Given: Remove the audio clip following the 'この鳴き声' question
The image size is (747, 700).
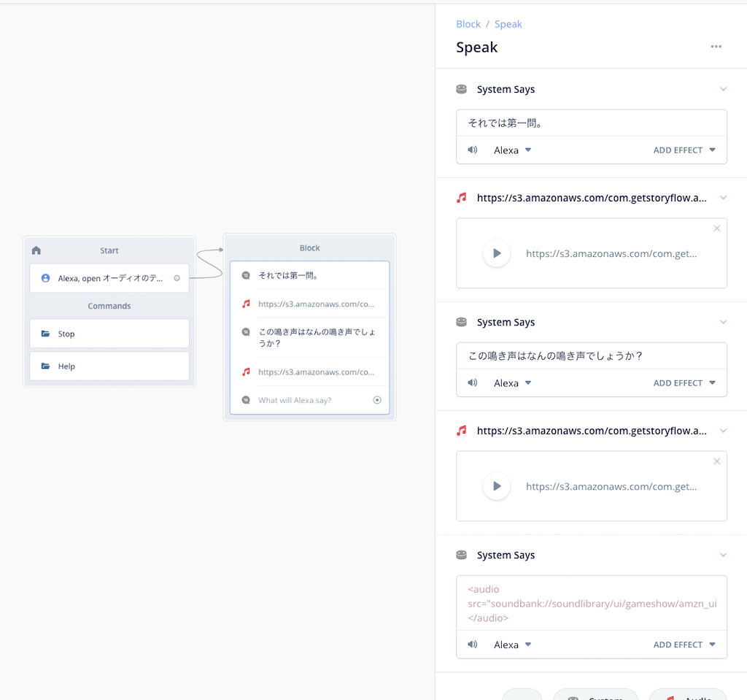Looking at the screenshot, I should coord(716,461).
